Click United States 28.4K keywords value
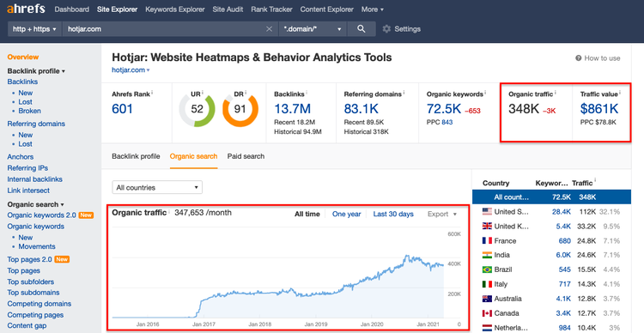 562,212
